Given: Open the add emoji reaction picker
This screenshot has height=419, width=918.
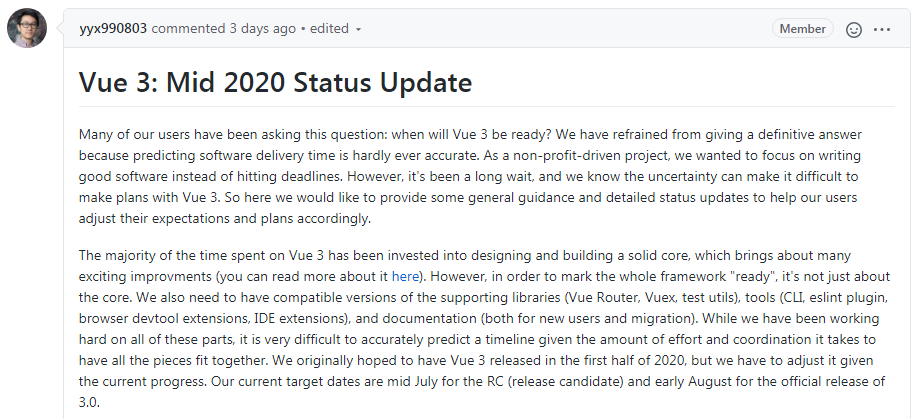Looking at the screenshot, I should tap(854, 29).
